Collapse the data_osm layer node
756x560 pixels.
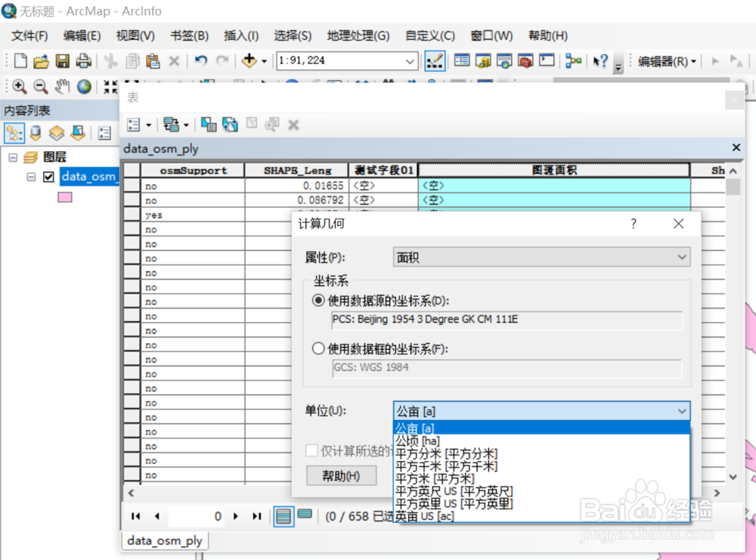31,177
